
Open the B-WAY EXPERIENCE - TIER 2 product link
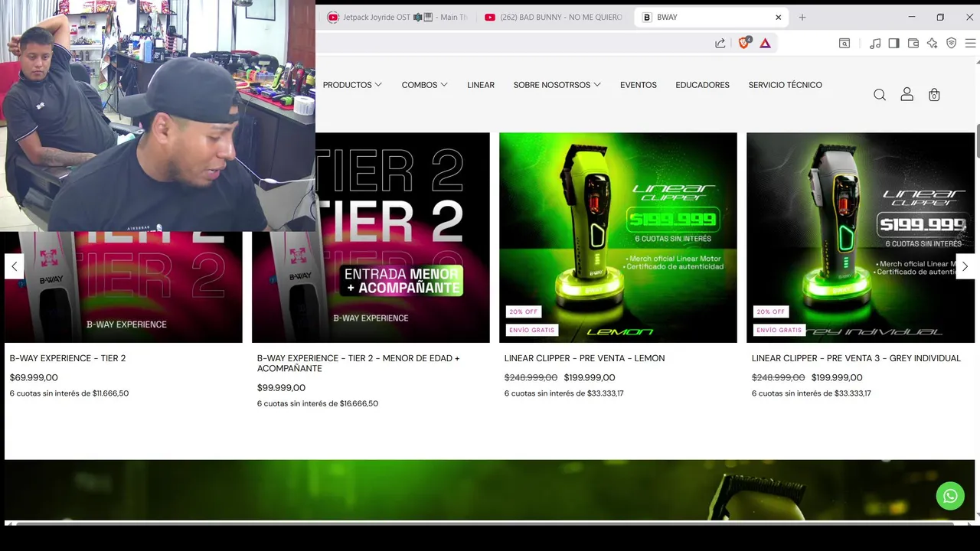(67, 358)
